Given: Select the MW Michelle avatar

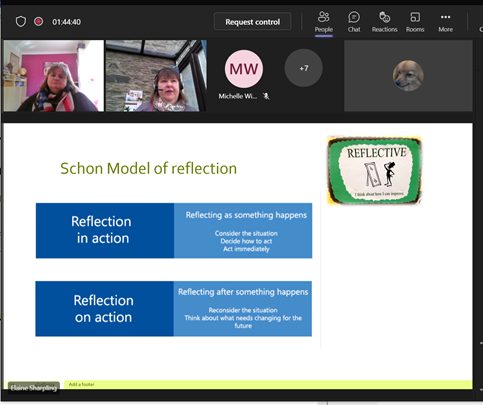Looking at the screenshot, I should [244, 69].
